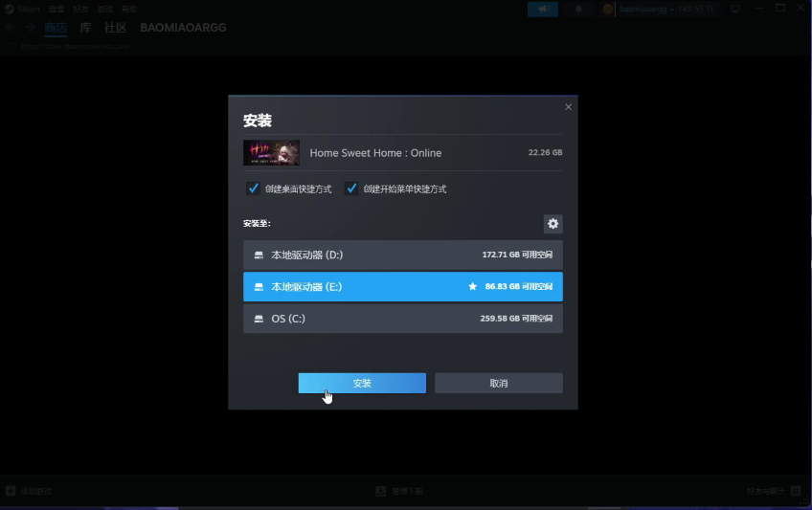Click the 取消 cancel button
This screenshot has width=812, height=510.
(499, 384)
